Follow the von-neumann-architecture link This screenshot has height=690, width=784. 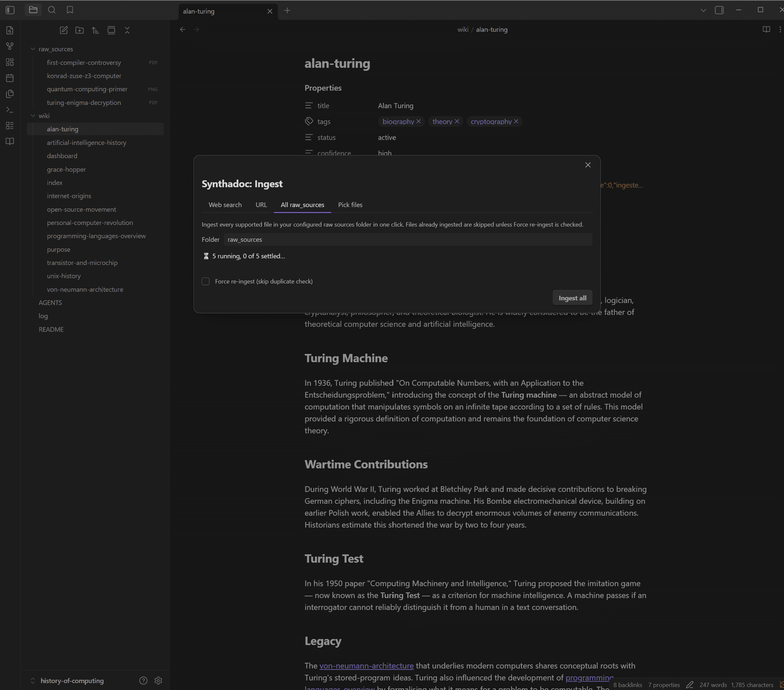(366, 666)
